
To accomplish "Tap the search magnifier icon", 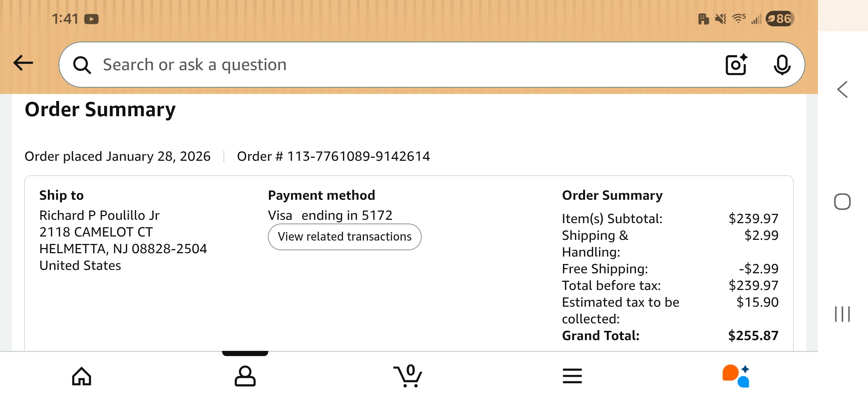I will (82, 65).
